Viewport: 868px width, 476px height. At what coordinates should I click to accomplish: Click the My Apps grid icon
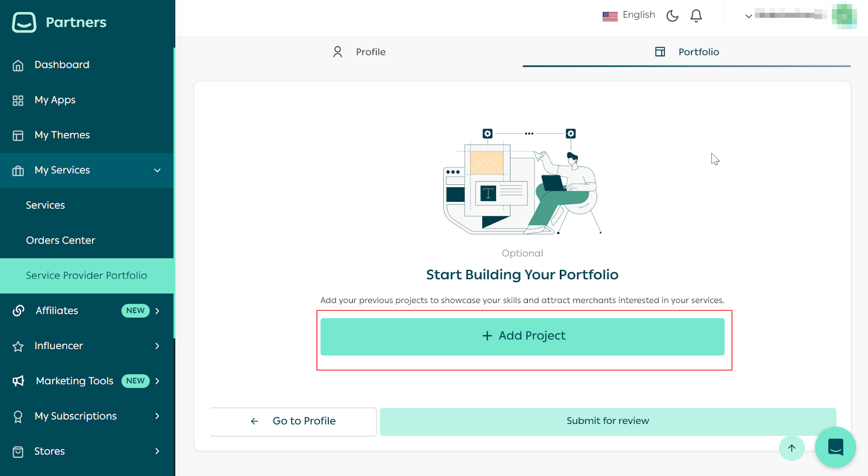point(18,100)
